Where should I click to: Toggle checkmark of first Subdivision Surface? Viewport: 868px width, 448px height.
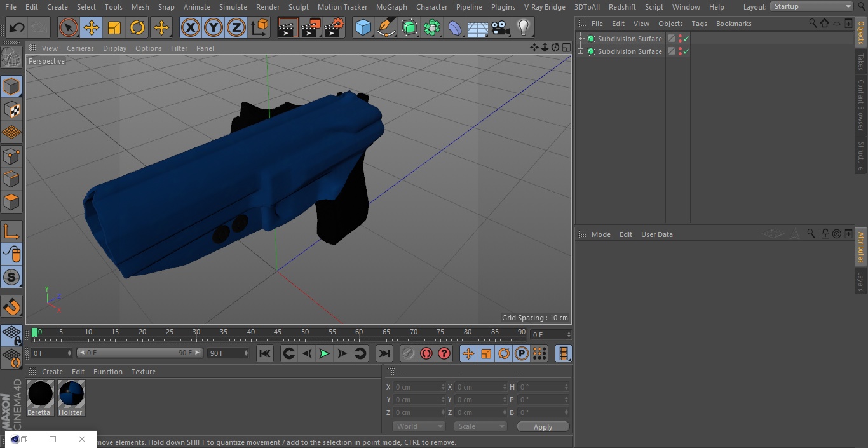click(x=686, y=39)
